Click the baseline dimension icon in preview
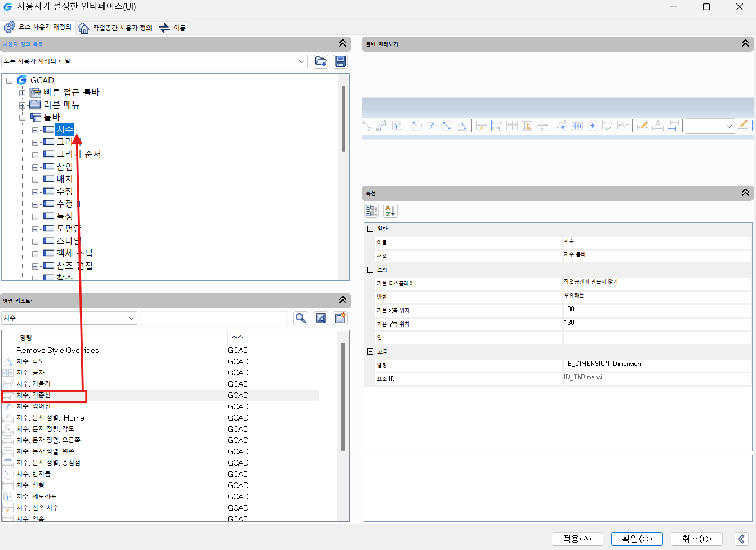This screenshot has width=756, height=550. 496,126
